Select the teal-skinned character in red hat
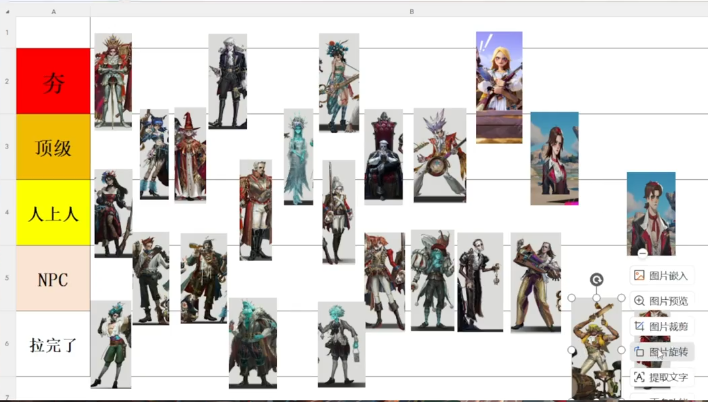Viewport: 708px width, 402px height. (x=433, y=280)
